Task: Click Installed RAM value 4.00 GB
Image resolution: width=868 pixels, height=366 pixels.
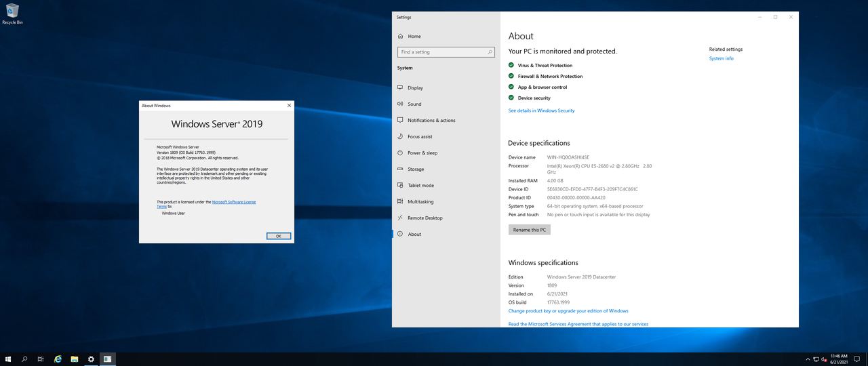Action: pos(555,181)
